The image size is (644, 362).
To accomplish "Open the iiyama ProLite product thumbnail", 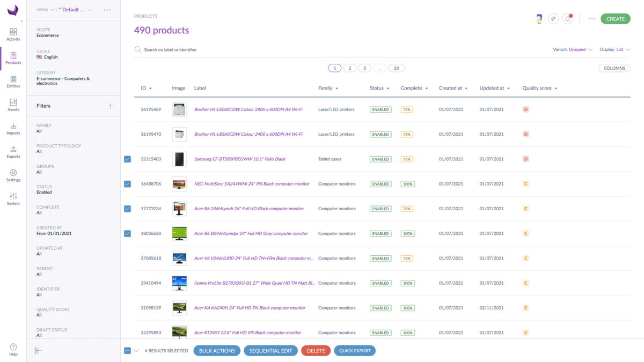I will (x=179, y=283).
